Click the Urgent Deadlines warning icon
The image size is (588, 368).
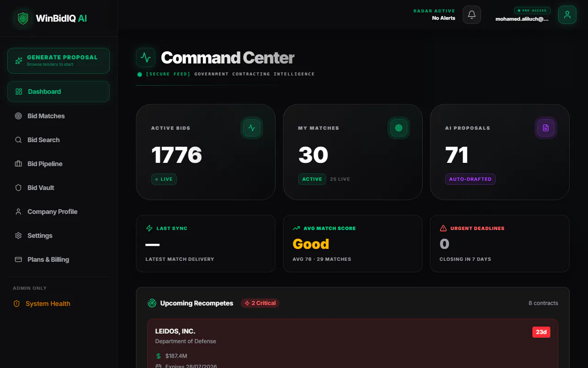(x=443, y=228)
